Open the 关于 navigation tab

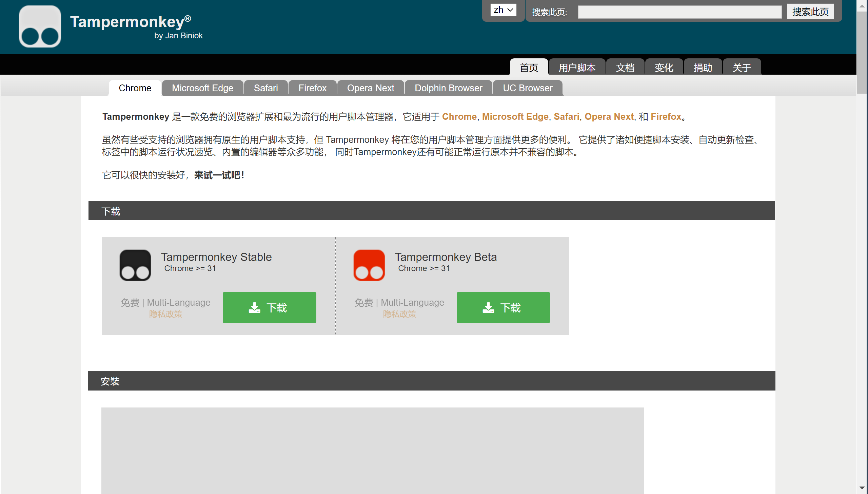[742, 67]
